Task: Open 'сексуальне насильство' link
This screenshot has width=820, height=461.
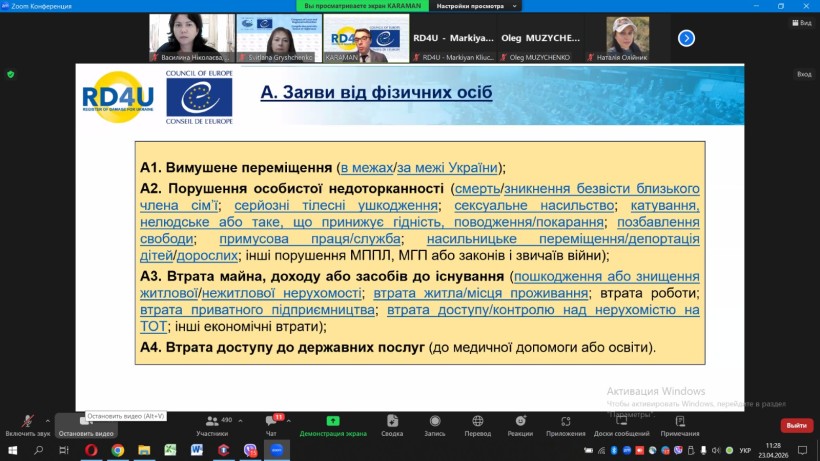Action: 534,205
